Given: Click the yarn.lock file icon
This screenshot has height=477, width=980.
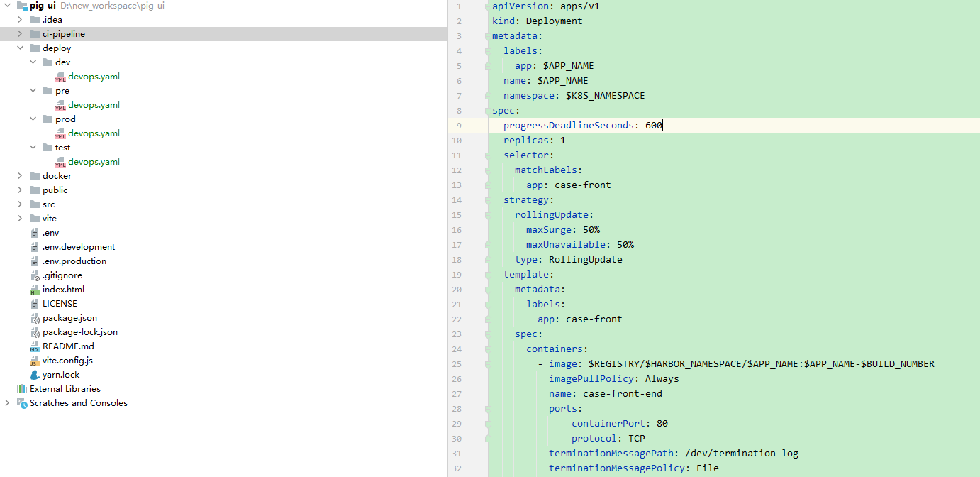Looking at the screenshot, I should tap(35, 375).
